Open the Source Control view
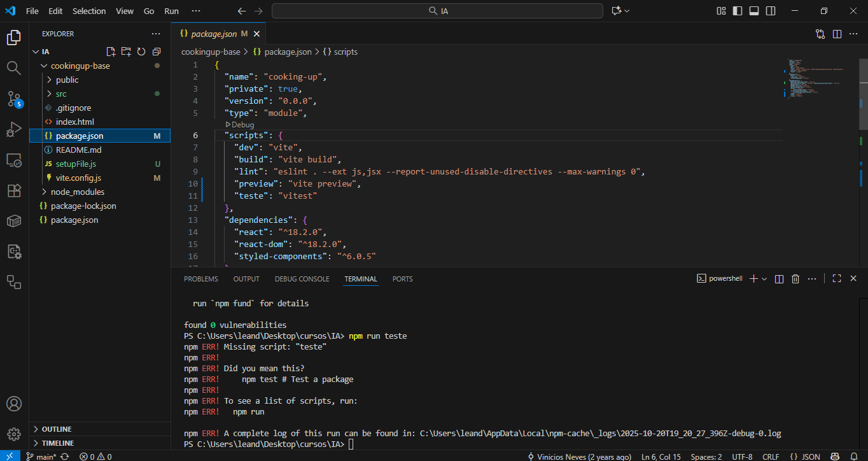This screenshot has width=868, height=461. point(14,99)
